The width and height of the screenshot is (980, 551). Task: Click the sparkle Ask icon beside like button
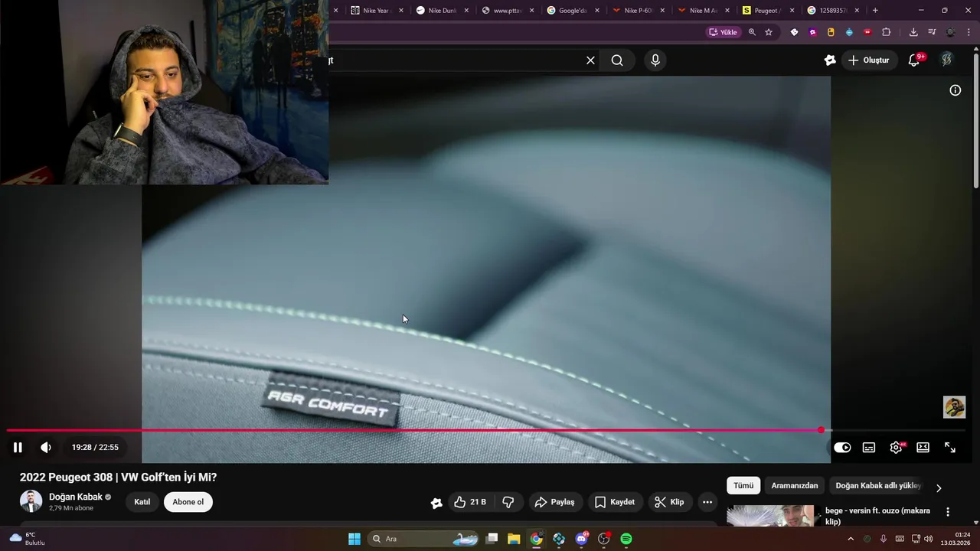click(x=436, y=503)
